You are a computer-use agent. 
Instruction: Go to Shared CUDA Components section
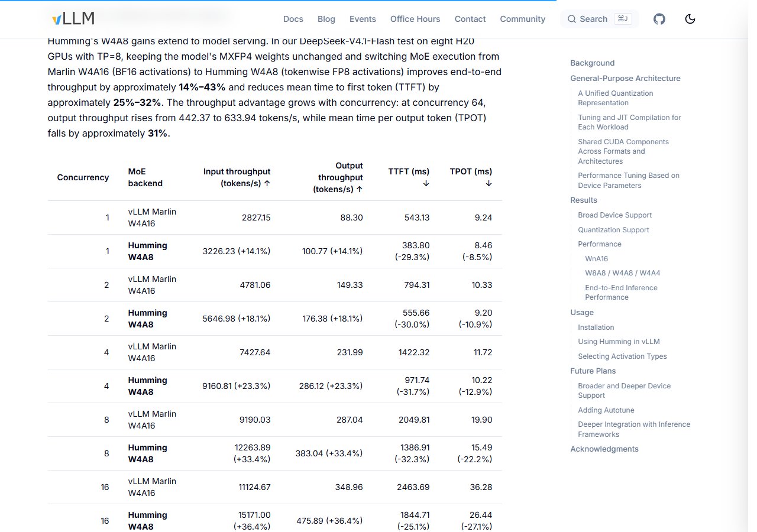[x=623, y=151]
